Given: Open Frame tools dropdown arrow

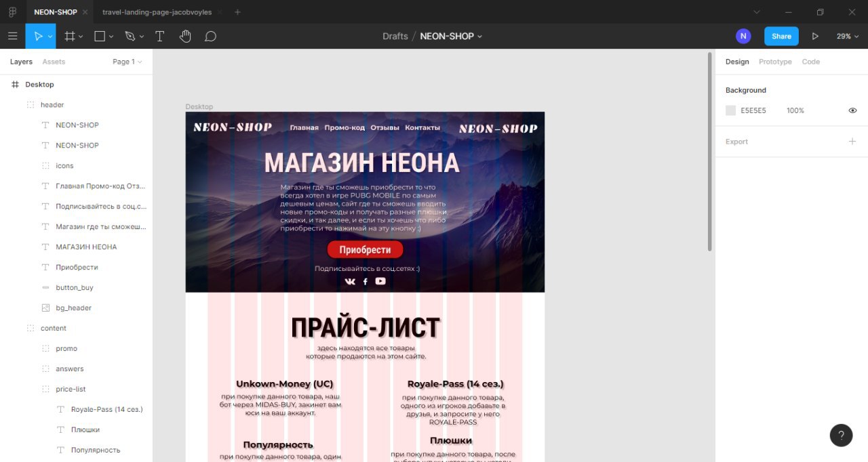Looking at the screenshot, I should click(x=81, y=37).
